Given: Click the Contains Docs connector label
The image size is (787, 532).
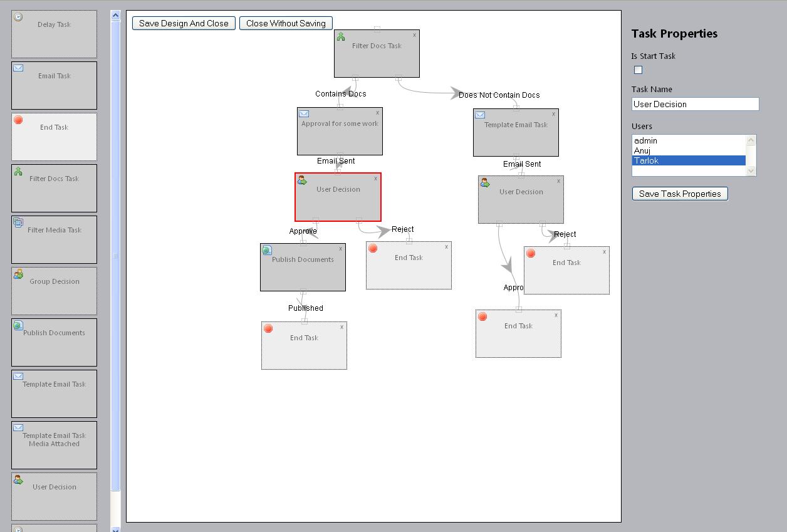Looking at the screenshot, I should pyautogui.click(x=341, y=94).
